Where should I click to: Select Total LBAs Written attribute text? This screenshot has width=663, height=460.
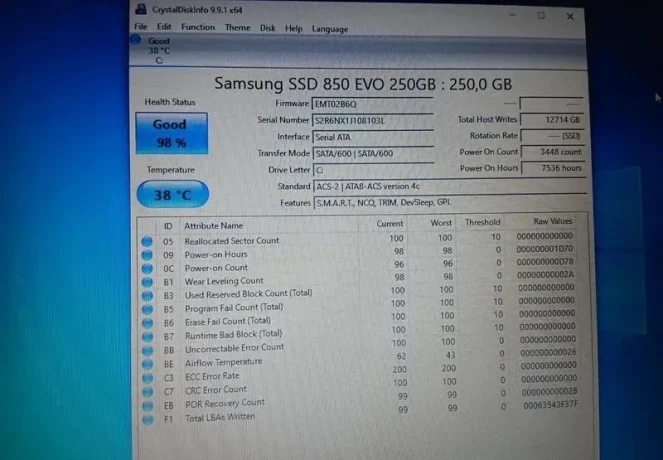coord(220,417)
